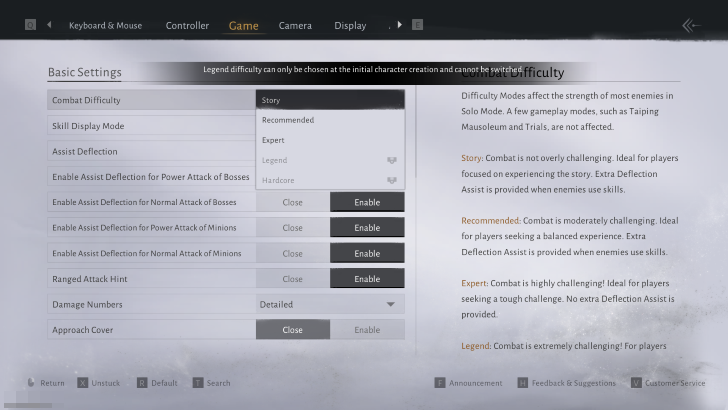Screen dimensions: 728x410
Task: Click the X key icon for Unstuck
Action: (x=83, y=383)
